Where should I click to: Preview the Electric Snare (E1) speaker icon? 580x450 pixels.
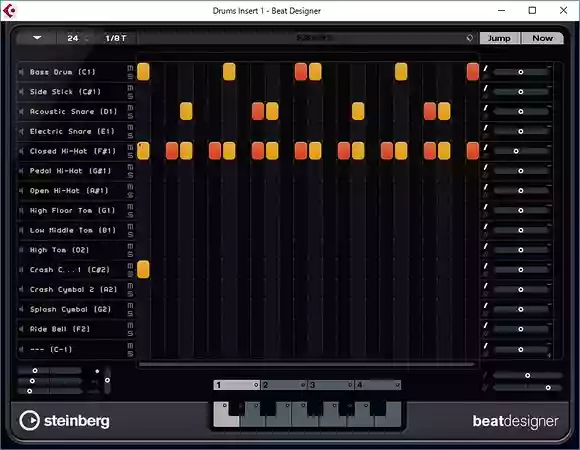click(x=21, y=131)
